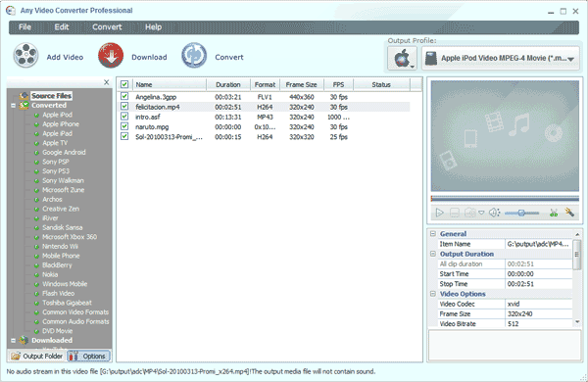Uncheck the naruto.mpg file checkbox
The width and height of the screenshot is (588, 382).
click(124, 126)
